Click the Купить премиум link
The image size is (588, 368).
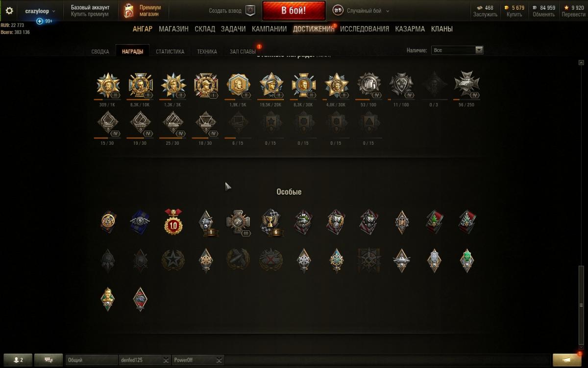(x=90, y=14)
